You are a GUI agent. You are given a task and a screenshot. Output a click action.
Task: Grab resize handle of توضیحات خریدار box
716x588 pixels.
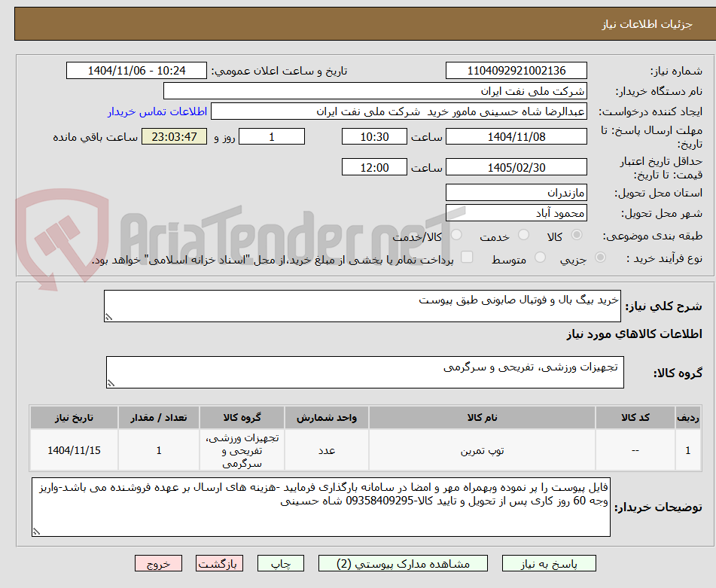click(x=36, y=531)
